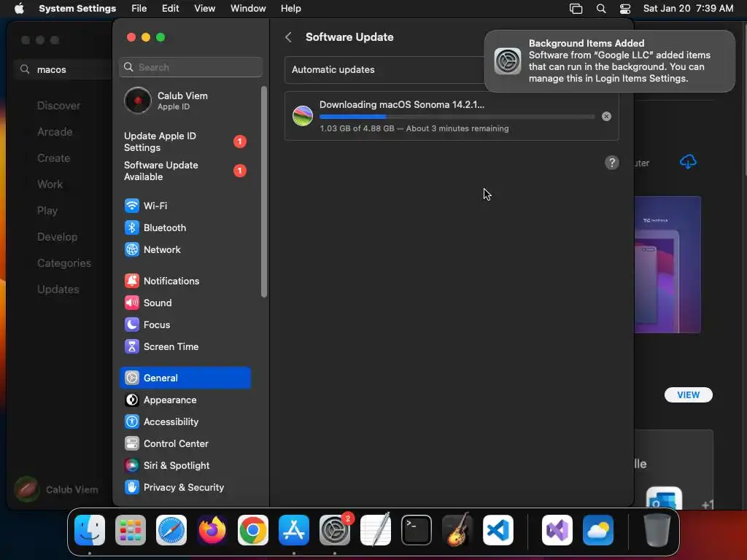Open Screen Time settings
Viewport: 747px width, 560px height.
185,346
